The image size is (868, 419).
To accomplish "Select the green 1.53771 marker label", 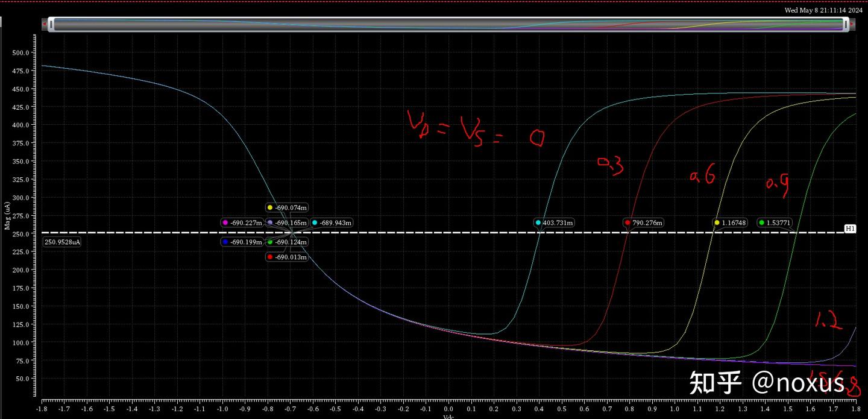I will click(x=775, y=223).
